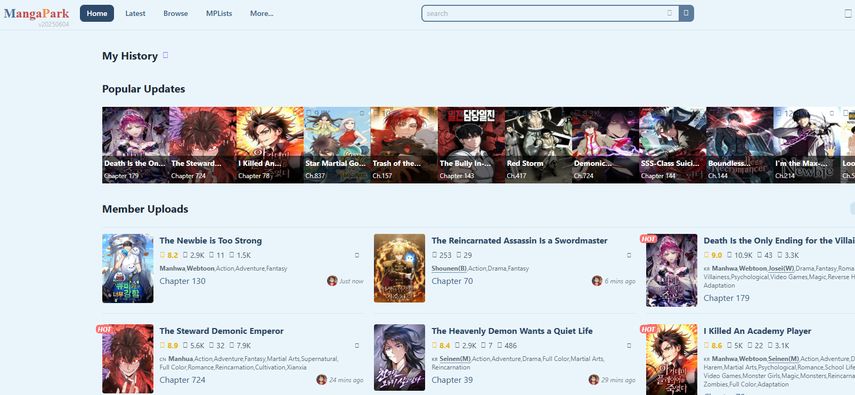Click the '24 mins ago' timestamp
Viewport: 855px width, 395px height.
[x=346, y=380]
